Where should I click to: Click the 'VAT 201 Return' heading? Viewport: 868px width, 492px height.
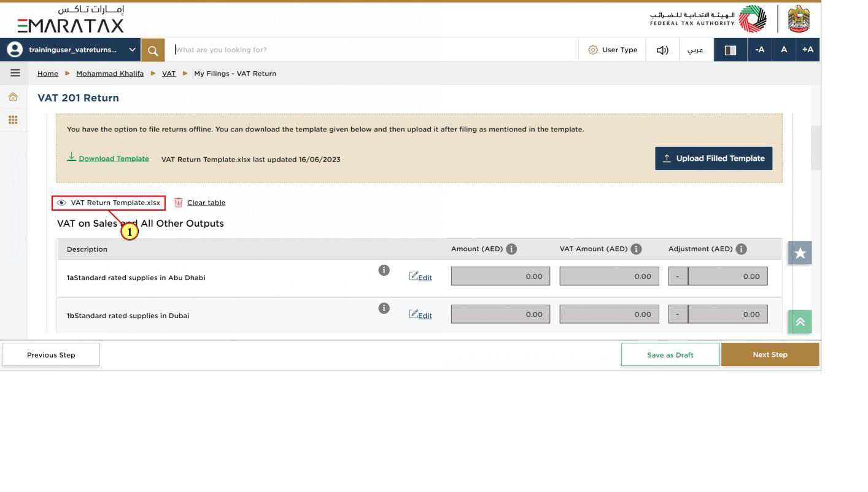(x=78, y=98)
